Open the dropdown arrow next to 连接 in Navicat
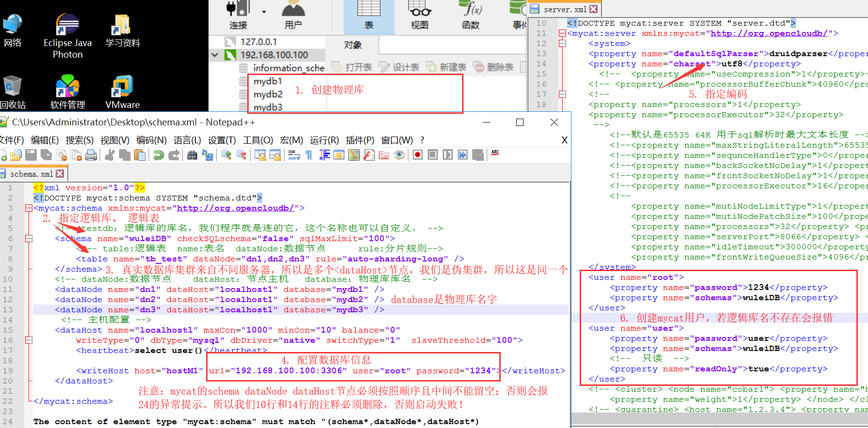This screenshot has width=868, height=428. tap(264, 12)
